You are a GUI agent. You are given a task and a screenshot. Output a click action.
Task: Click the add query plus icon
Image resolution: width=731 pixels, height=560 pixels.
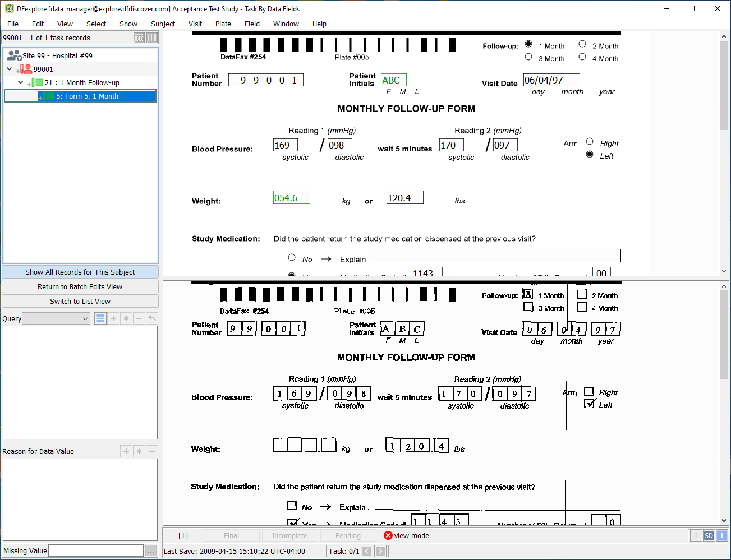pyautogui.click(x=113, y=318)
